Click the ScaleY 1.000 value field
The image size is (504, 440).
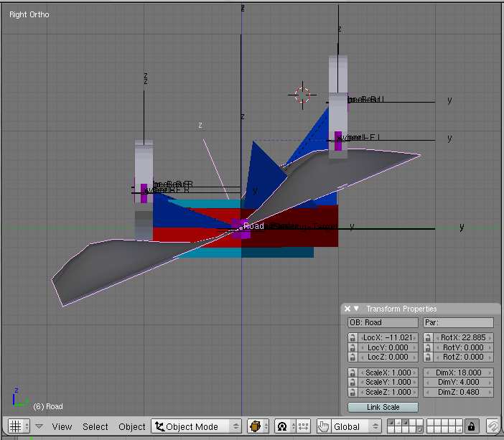[388, 382]
